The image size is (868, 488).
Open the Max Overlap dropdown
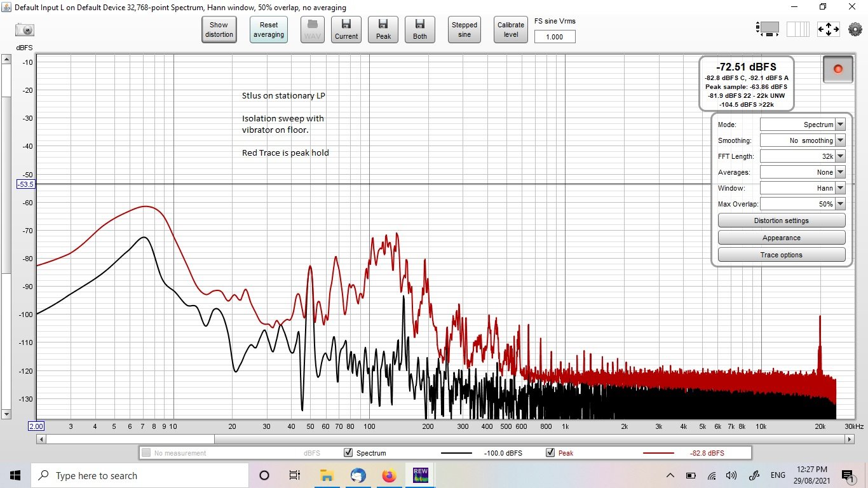(x=803, y=204)
